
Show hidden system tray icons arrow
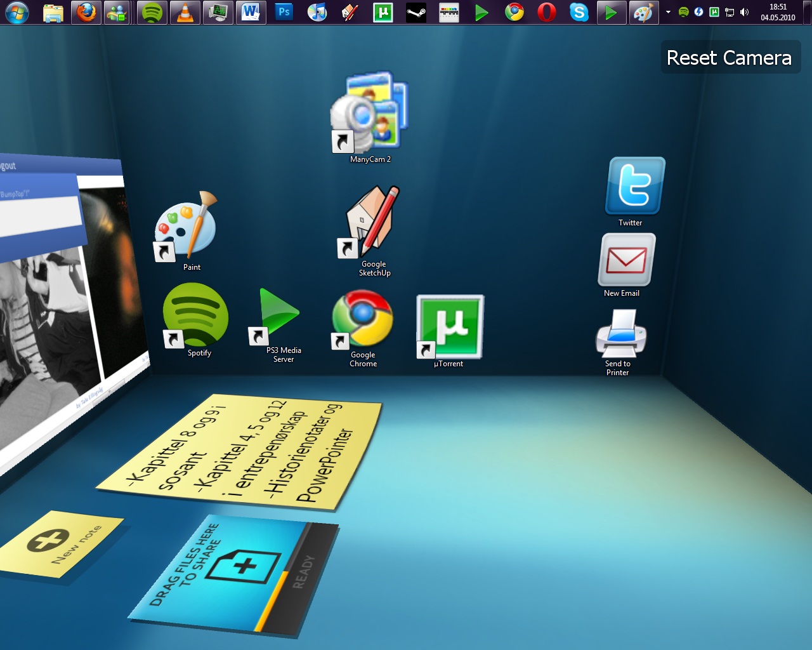(x=668, y=12)
